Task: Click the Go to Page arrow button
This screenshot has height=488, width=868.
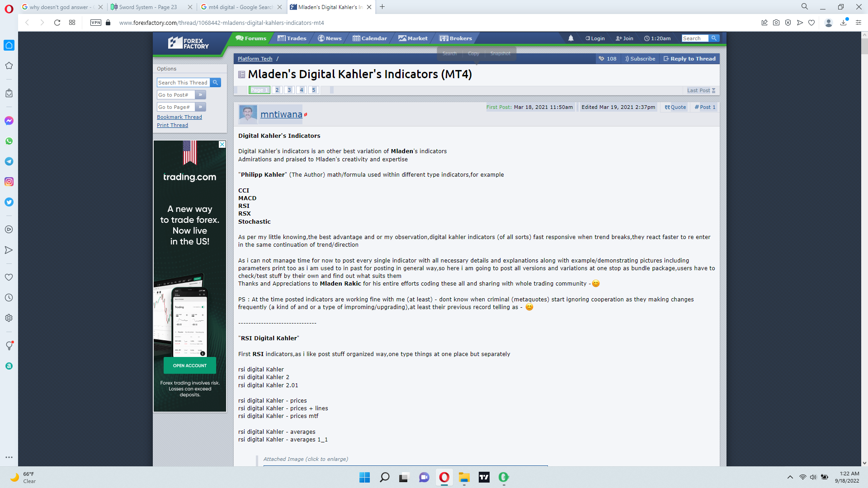Action: tap(200, 107)
